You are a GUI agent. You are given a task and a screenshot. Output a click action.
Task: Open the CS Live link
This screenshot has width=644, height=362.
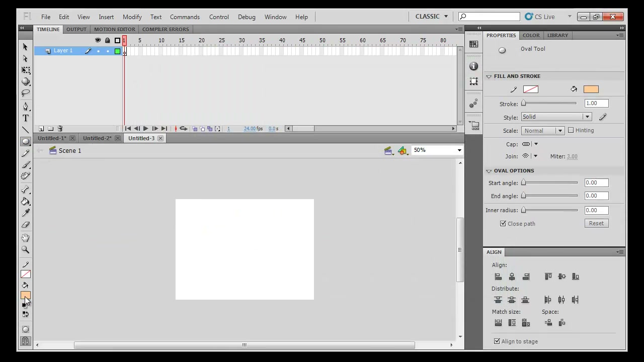540,17
